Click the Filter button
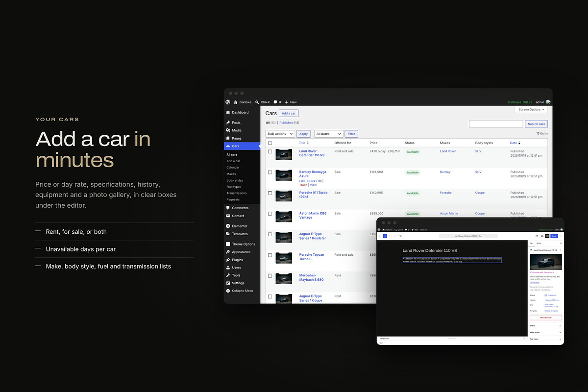 point(351,134)
